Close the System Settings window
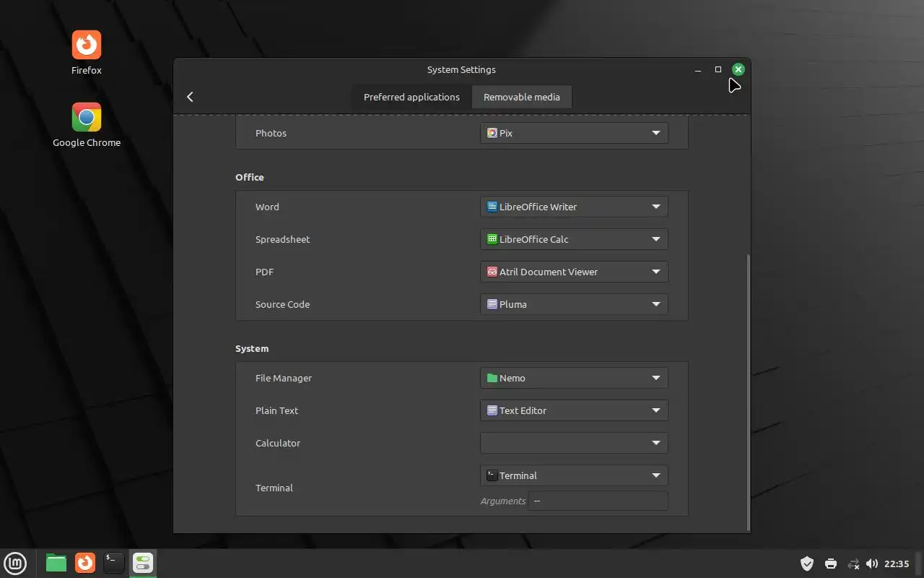 click(738, 69)
